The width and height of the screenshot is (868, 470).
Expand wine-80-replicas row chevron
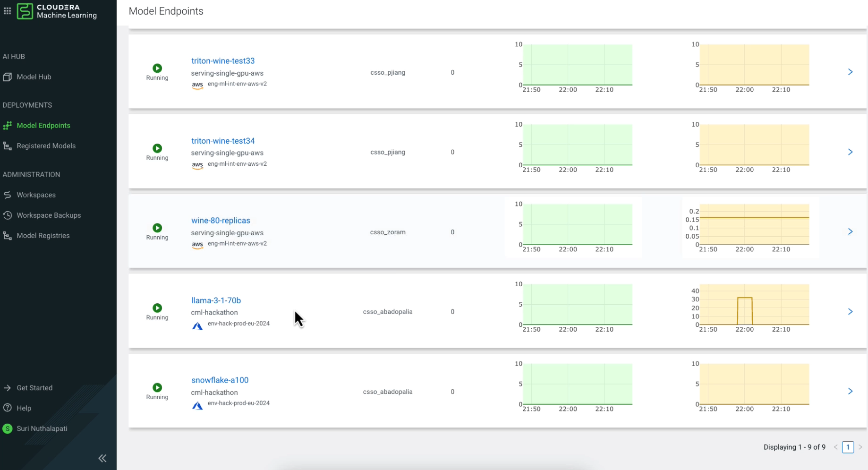point(850,231)
